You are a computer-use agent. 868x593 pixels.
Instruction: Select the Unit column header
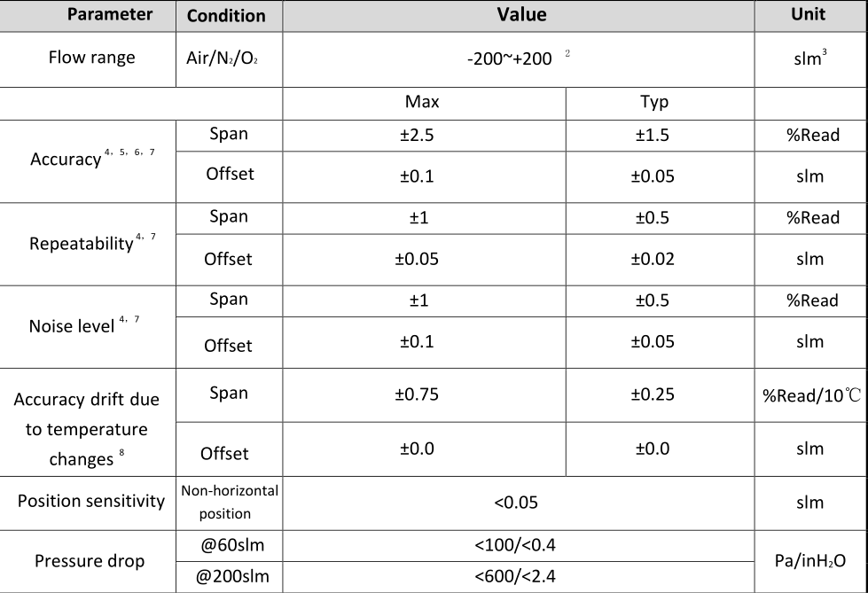tap(808, 14)
